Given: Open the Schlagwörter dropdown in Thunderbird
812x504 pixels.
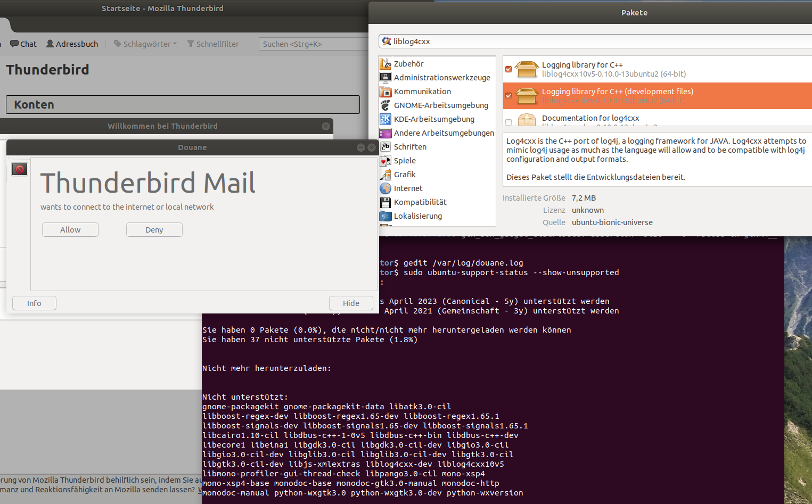Looking at the screenshot, I should [x=145, y=44].
